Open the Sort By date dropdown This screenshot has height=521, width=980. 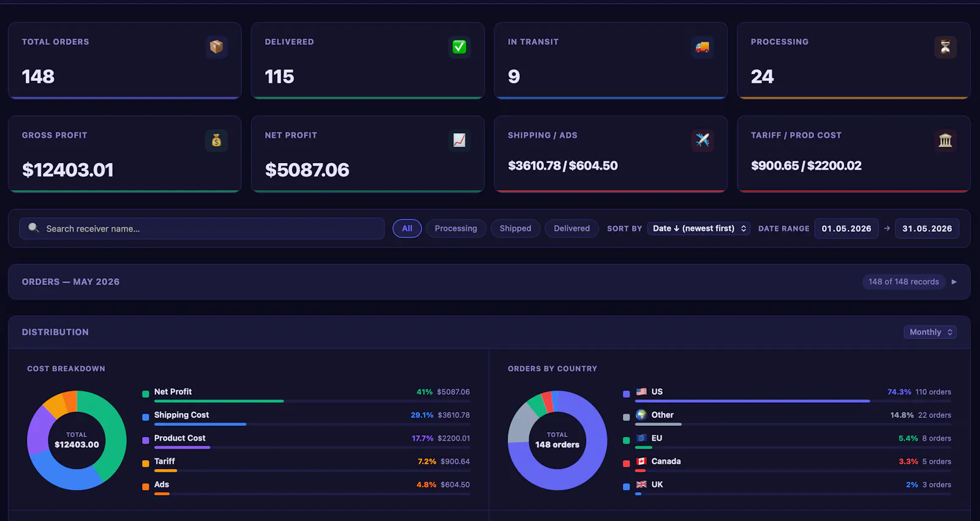coord(699,229)
